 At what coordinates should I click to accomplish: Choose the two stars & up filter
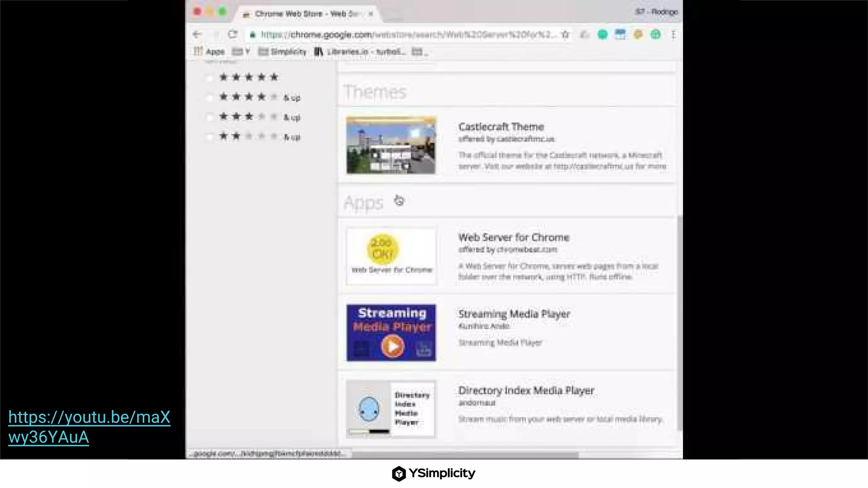coord(209,136)
